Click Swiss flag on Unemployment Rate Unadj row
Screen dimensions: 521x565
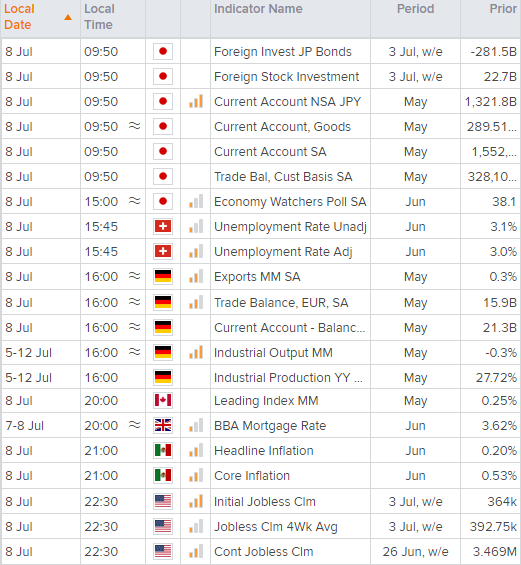tap(163, 227)
